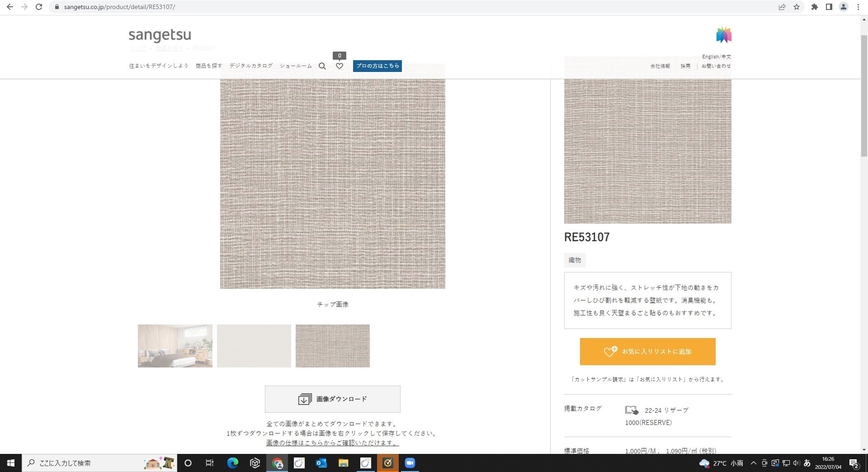The height and width of the screenshot is (472, 868).
Task: Open Microsoft Edge from the taskbar
Action: [x=232, y=463]
